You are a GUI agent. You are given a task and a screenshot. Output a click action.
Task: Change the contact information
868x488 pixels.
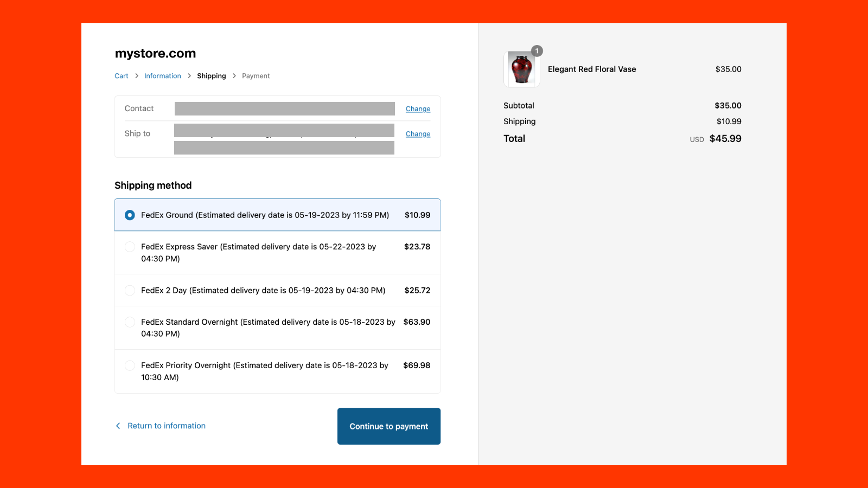pos(418,108)
